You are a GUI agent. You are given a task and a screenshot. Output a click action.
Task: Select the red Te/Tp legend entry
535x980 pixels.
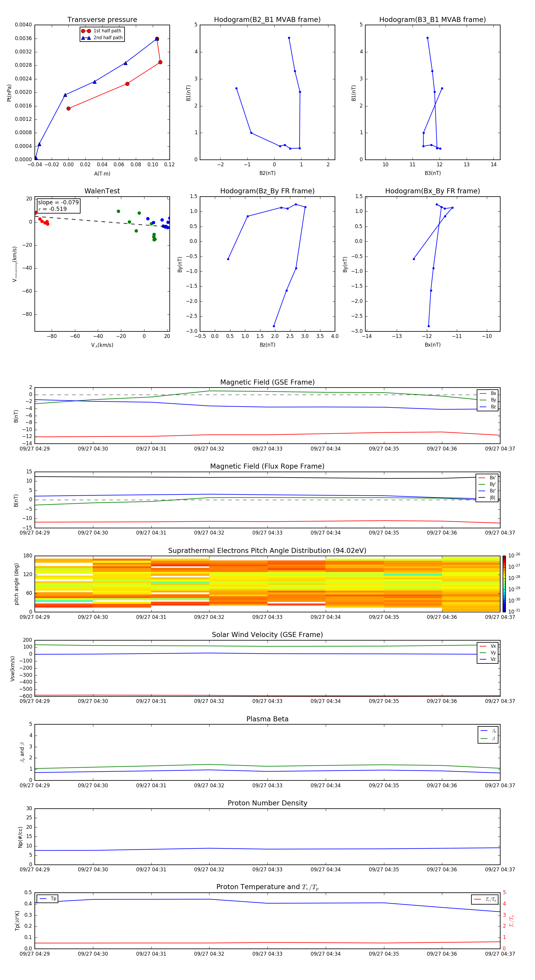point(485,900)
